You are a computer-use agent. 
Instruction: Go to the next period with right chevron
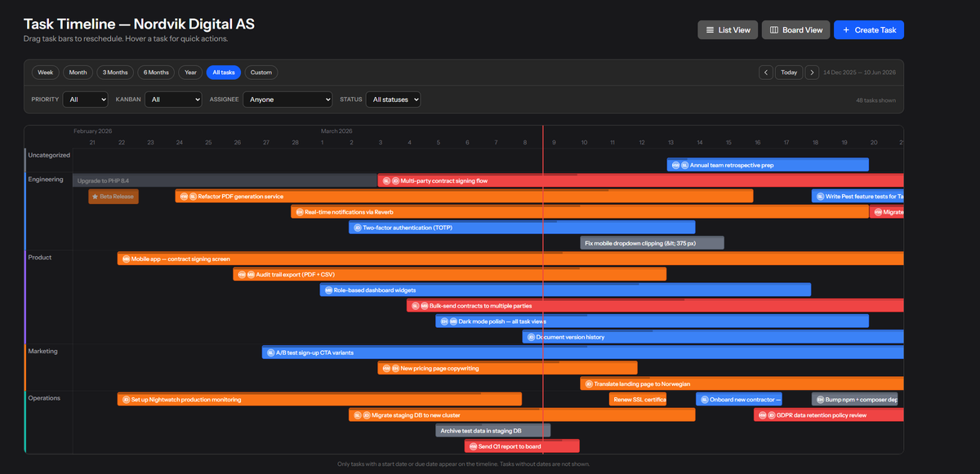point(812,73)
